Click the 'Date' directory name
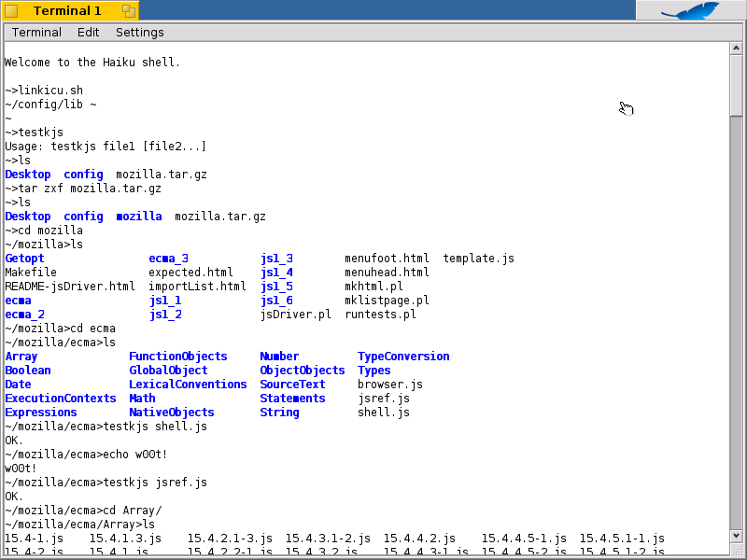 pos(18,385)
